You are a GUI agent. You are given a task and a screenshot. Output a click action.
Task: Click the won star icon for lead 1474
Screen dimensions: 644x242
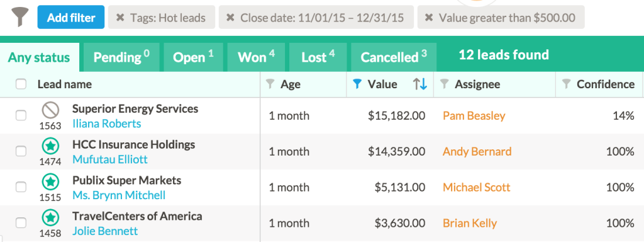50,146
